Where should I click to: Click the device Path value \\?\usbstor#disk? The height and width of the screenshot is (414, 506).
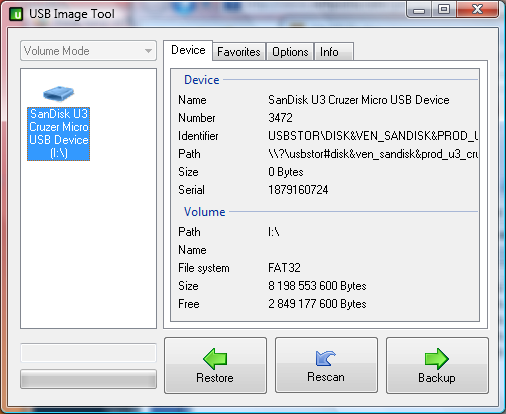click(x=373, y=154)
